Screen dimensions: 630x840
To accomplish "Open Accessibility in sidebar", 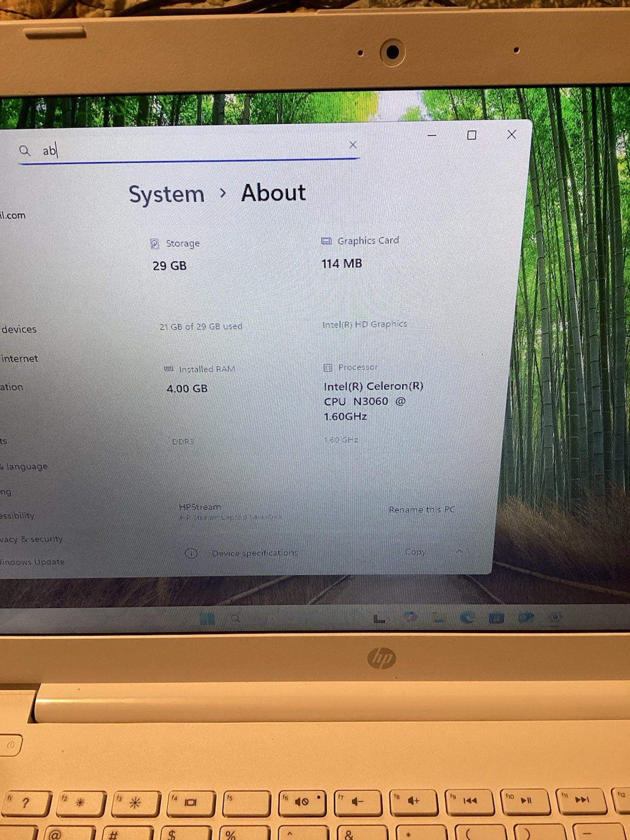I will [x=17, y=516].
